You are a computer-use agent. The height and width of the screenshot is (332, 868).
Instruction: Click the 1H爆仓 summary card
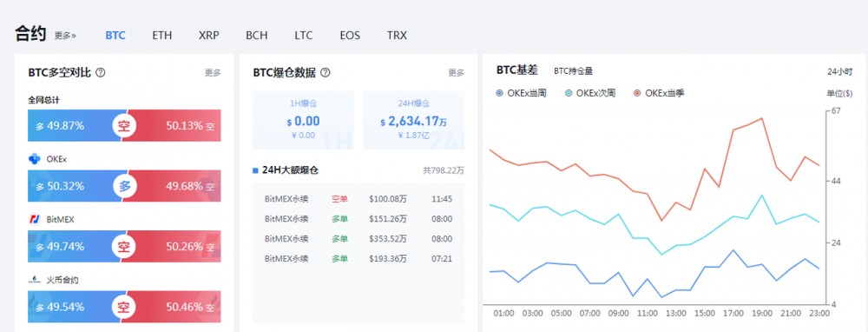click(x=303, y=120)
